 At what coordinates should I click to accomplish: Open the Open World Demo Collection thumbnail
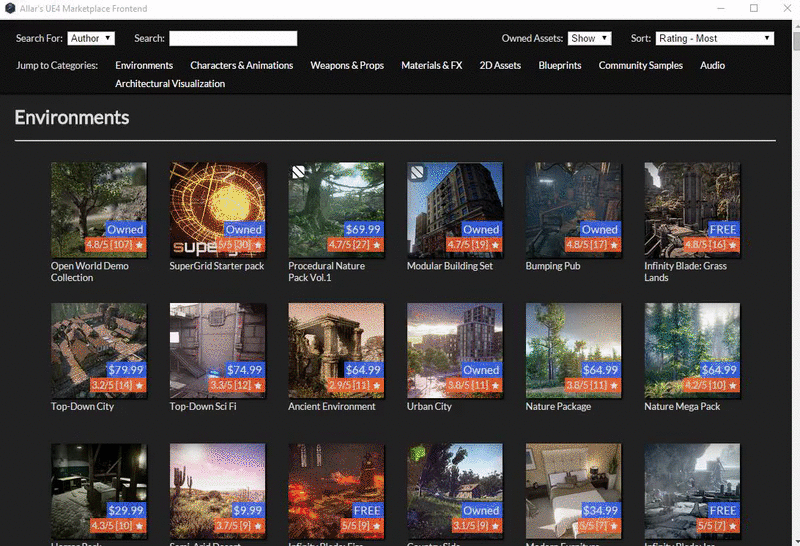[98, 210]
